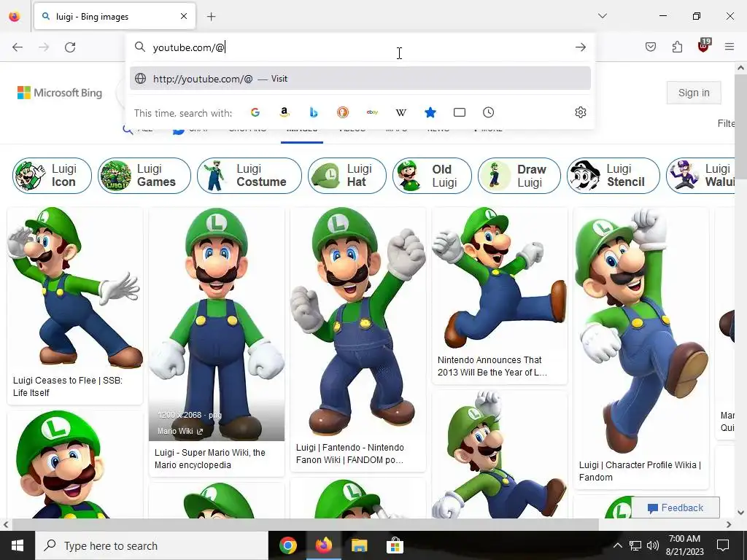Select the luigi - Bing images tab
Viewport: 747px width, 560px height.
click(115, 17)
